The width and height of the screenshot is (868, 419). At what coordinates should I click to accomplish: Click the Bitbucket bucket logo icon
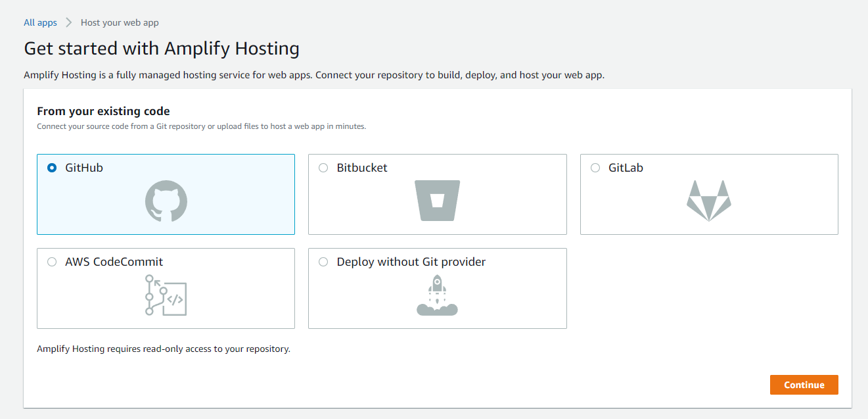click(x=437, y=200)
